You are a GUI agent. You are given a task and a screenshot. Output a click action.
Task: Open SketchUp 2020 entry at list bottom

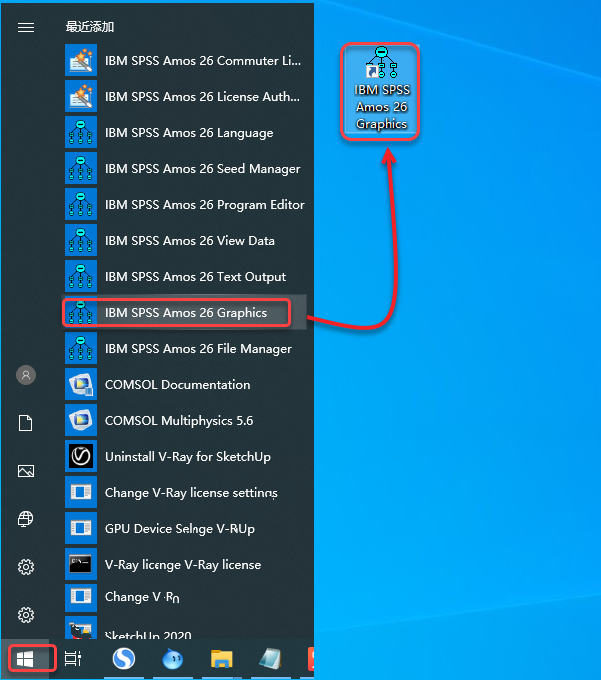click(185, 628)
